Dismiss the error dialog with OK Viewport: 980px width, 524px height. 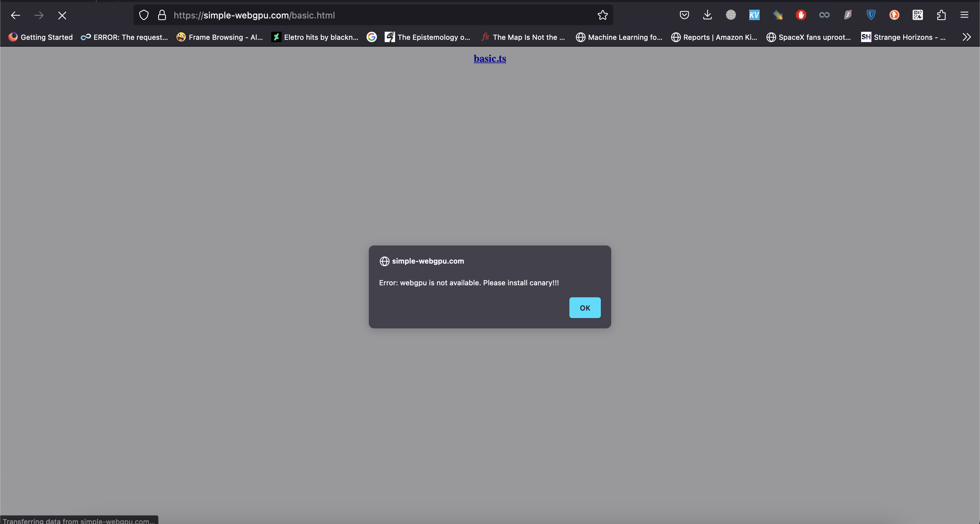click(x=585, y=308)
